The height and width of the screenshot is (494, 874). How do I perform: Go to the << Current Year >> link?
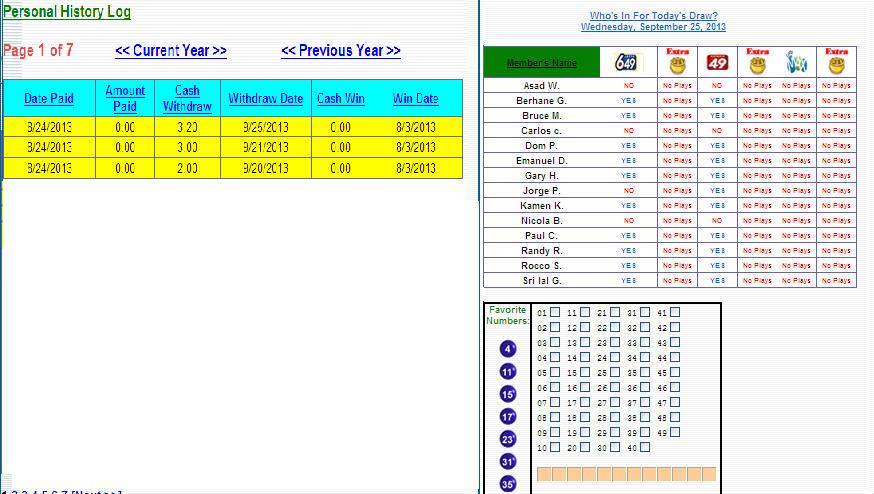pyautogui.click(x=171, y=51)
